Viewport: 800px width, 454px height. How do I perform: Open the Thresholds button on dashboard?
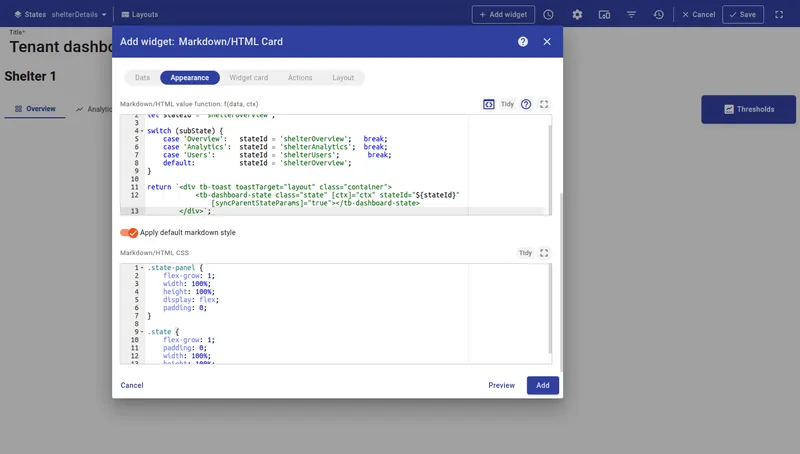(x=748, y=109)
